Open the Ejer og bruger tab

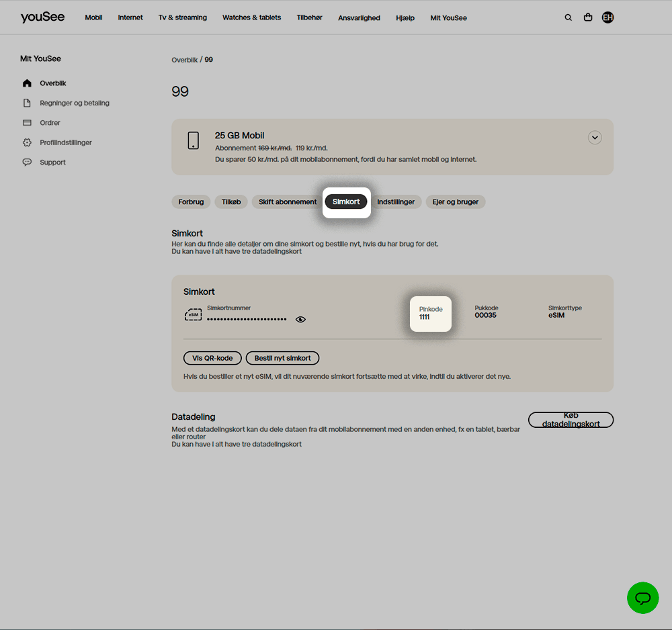tap(456, 202)
